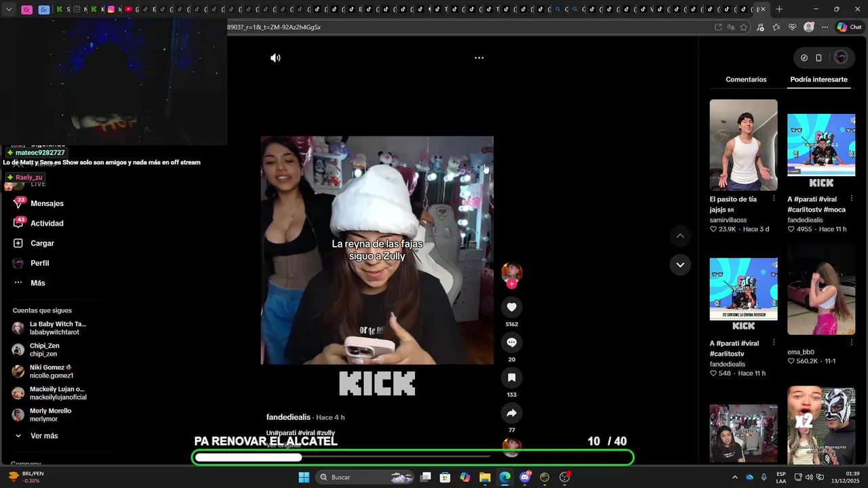Image resolution: width=868 pixels, height=488 pixels.
Task: Open the ESP LAA language switcher
Action: (781, 477)
